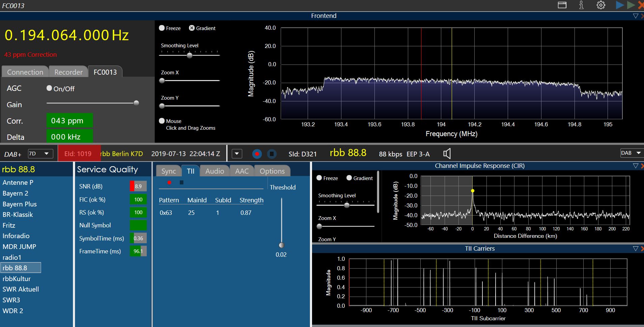Viewport: 644px width, 327px height.
Task: Click the 043 ppm correction field
Action: point(69,121)
